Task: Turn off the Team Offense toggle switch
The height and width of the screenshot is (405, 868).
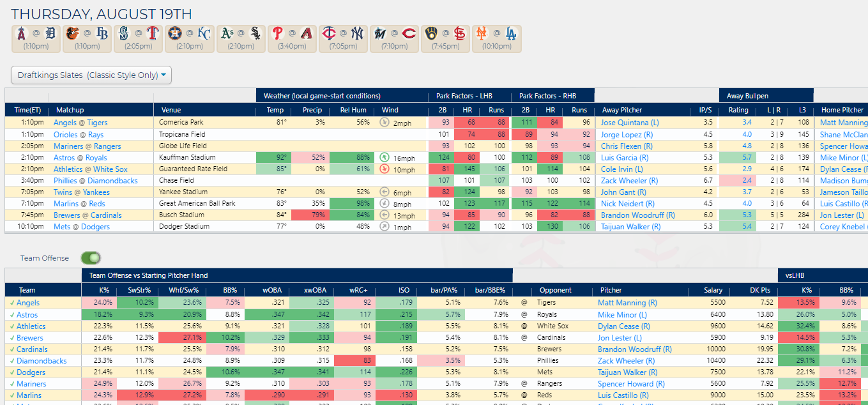Action: (x=91, y=258)
